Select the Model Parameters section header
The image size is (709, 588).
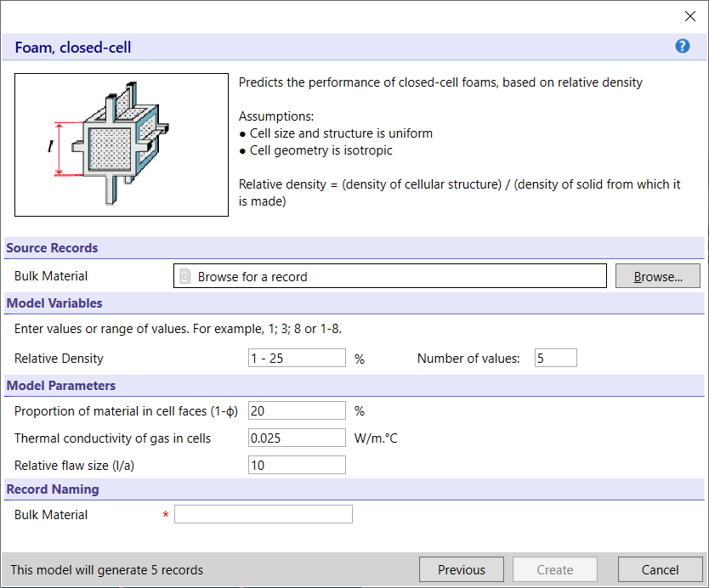click(61, 386)
